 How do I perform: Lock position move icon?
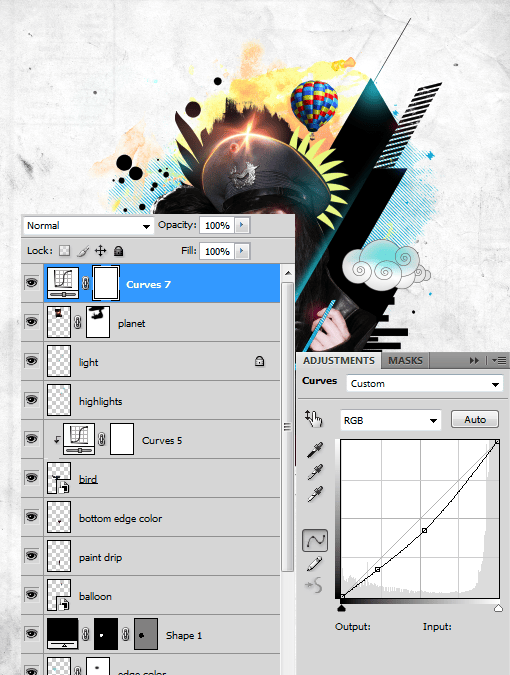(x=100, y=251)
